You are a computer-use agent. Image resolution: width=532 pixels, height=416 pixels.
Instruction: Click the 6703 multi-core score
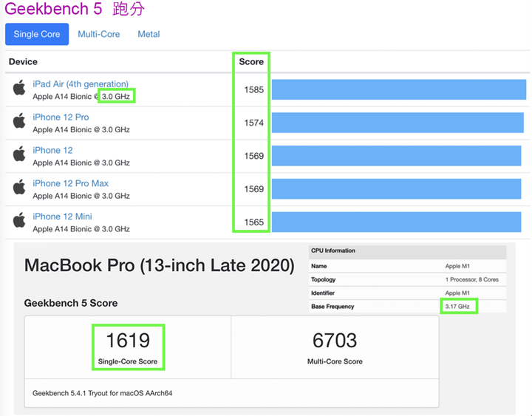pyautogui.click(x=335, y=341)
